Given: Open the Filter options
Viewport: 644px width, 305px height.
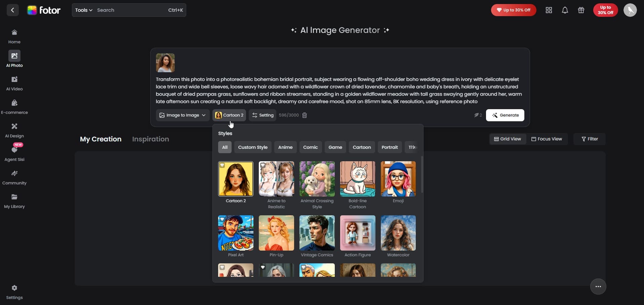Looking at the screenshot, I should 590,139.
